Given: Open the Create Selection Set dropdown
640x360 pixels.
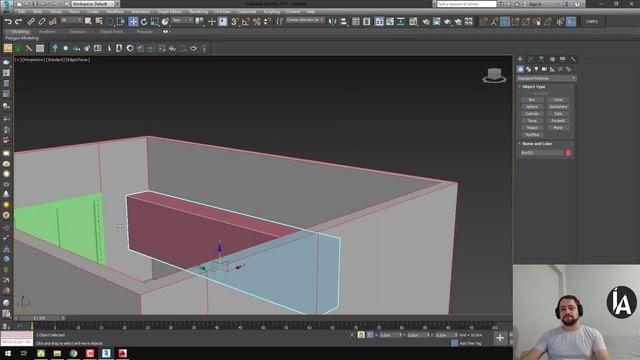Looking at the screenshot, I should (x=304, y=20).
